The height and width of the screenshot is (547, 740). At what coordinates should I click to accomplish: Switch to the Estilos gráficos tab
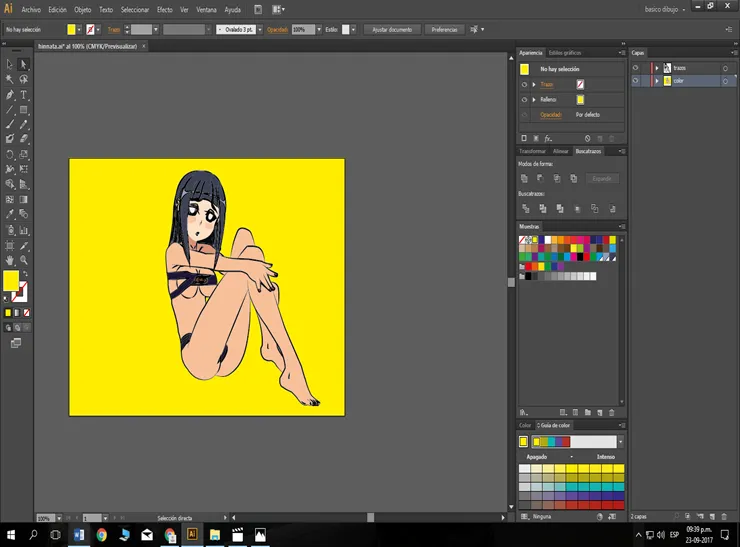point(565,53)
